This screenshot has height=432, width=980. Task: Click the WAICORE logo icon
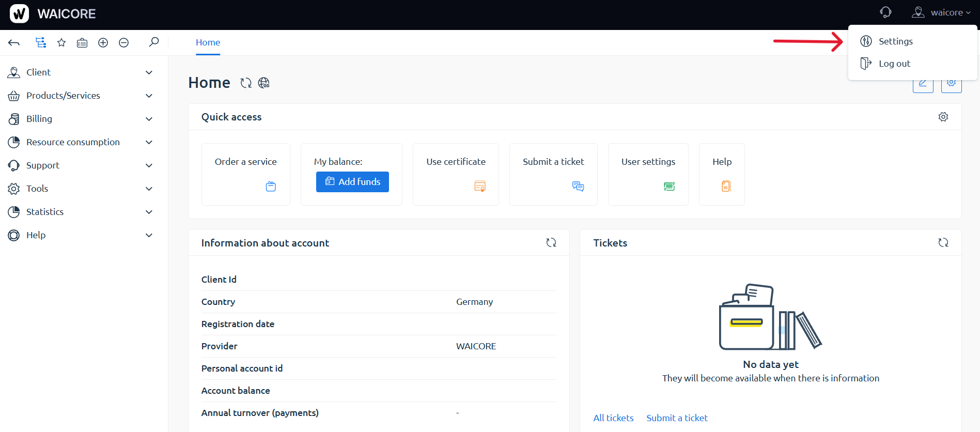(19, 13)
